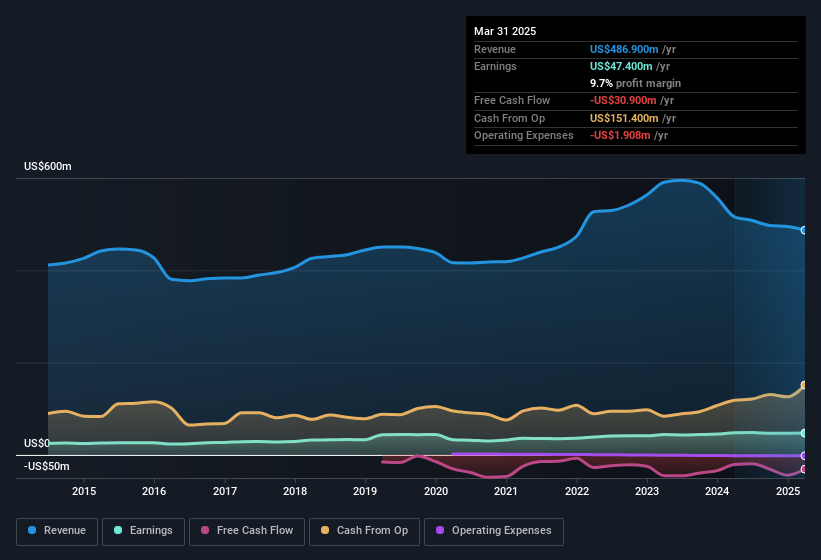Viewport: 821px width, 560px height.
Task: Click the -US$50m y-axis label
Action: point(47,466)
